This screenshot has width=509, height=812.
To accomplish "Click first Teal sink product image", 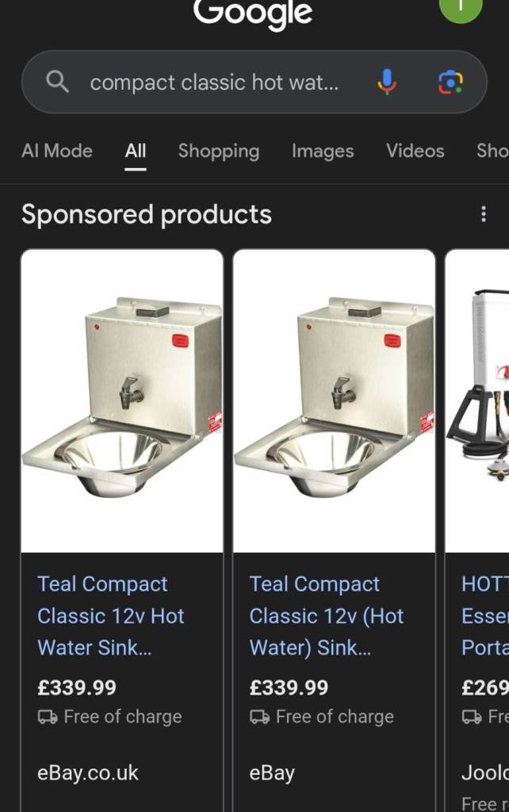I will [x=122, y=400].
